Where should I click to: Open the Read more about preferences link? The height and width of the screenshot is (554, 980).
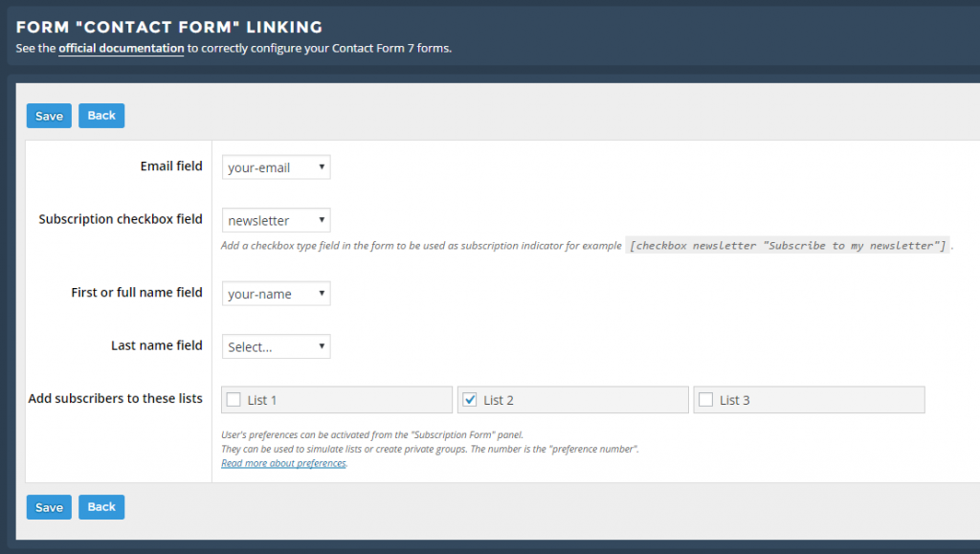click(x=283, y=463)
